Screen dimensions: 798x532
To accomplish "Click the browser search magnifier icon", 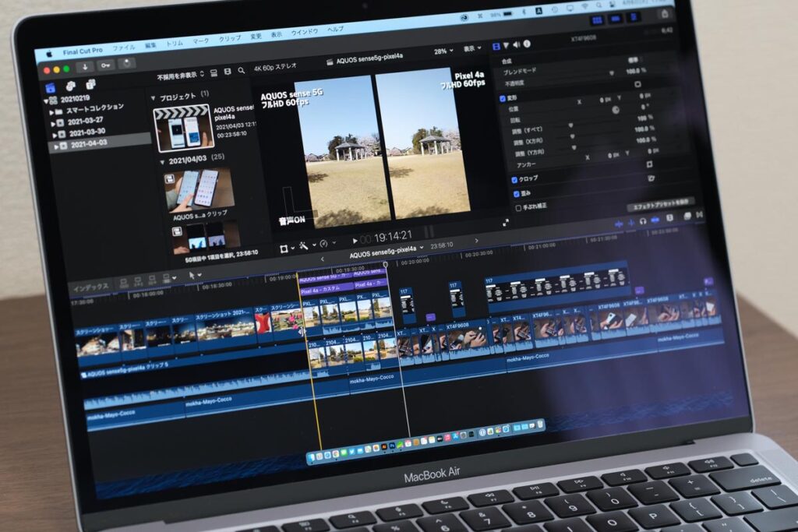I will click(x=242, y=71).
